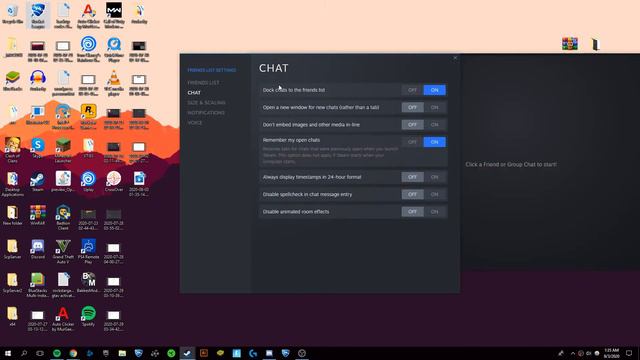640x360 pixels.
Task: Turn OFF Dock chats to the friends list
Action: tap(412, 90)
